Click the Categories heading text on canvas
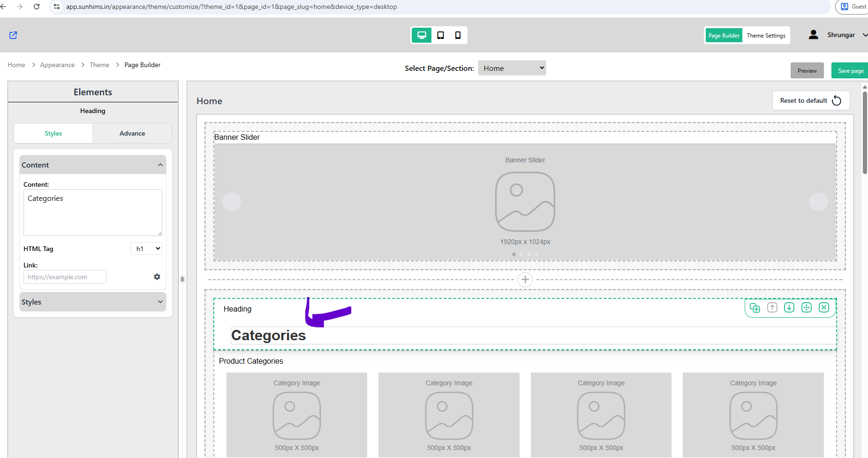The width and height of the screenshot is (868, 458). 268,335
